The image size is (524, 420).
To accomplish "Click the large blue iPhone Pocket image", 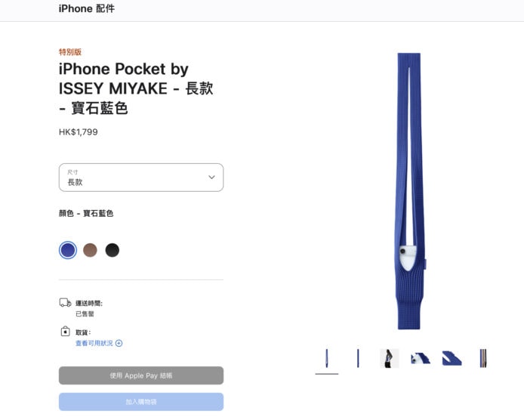I will [409, 191].
